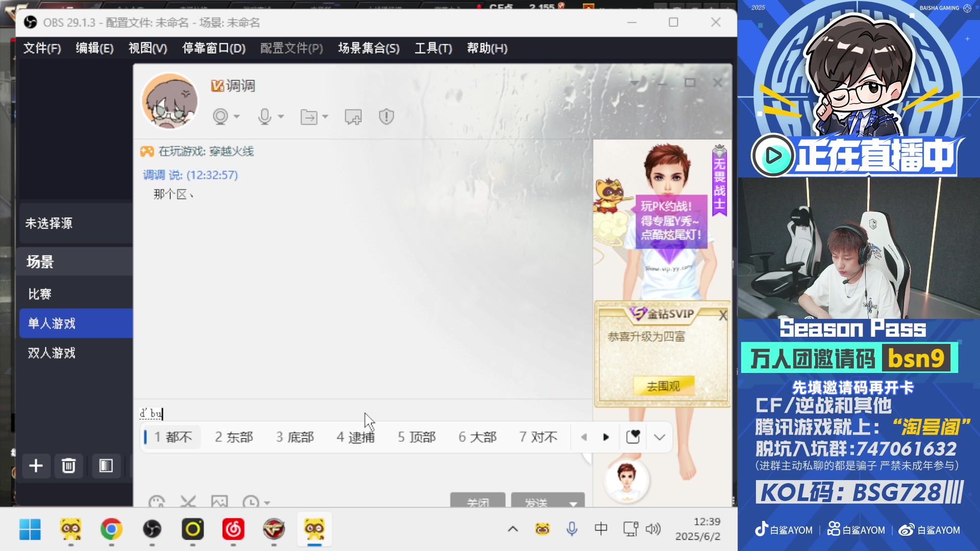Delete scene with the trash icon

68,466
